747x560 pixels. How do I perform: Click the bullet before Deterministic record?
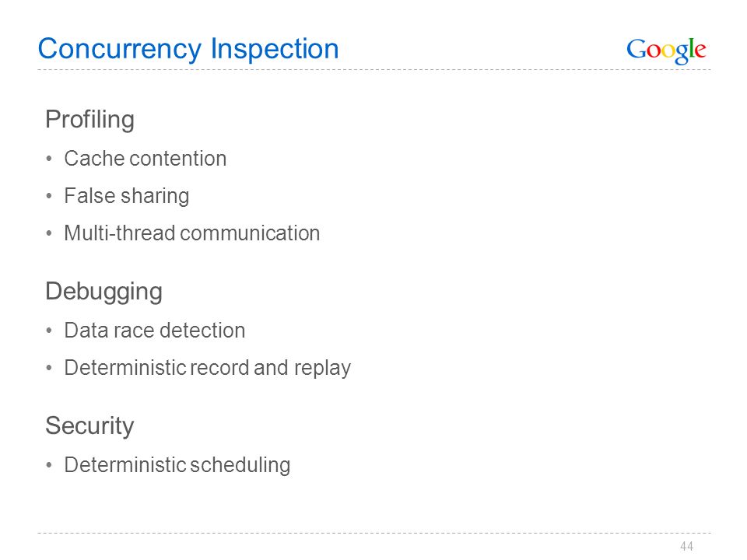pyautogui.click(x=48, y=368)
